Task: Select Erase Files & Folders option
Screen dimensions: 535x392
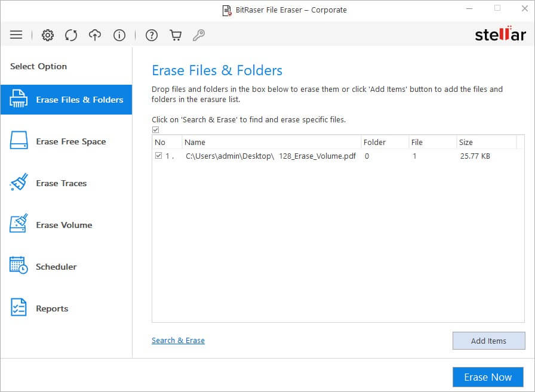Action: tap(66, 100)
